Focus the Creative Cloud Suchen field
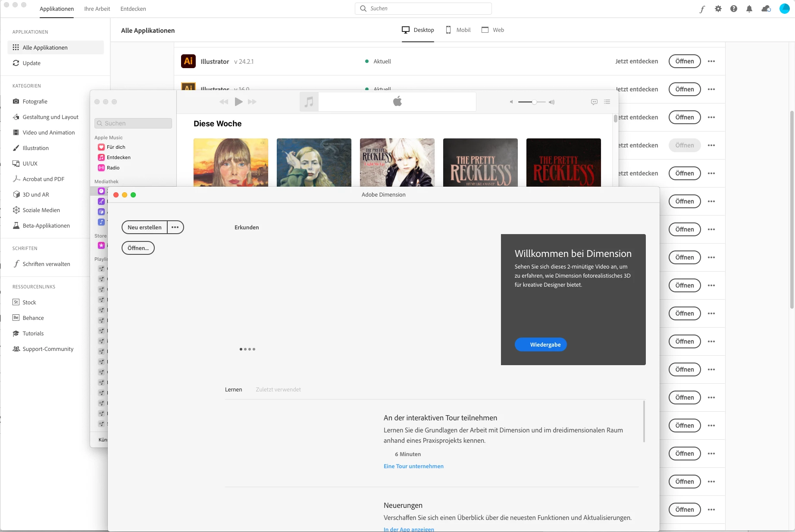795x532 pixels. [x=423, y=9]
